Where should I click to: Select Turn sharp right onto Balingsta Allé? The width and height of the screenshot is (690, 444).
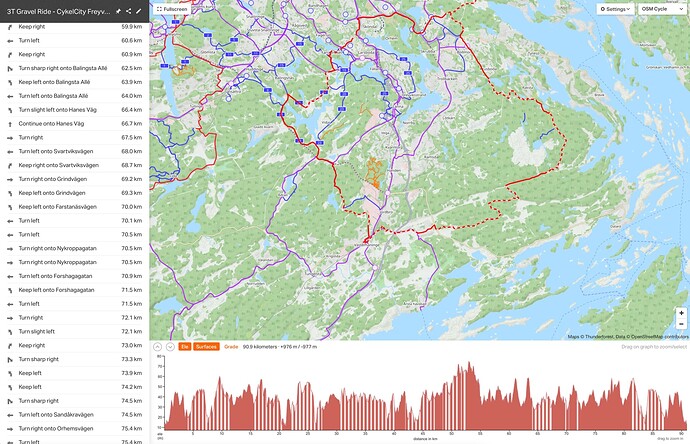74,68
